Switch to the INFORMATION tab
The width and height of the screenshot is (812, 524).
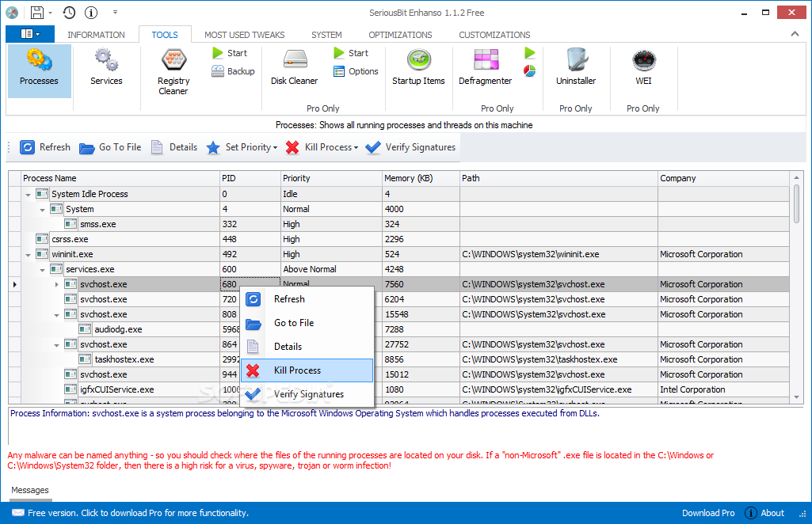click(96, 35)
